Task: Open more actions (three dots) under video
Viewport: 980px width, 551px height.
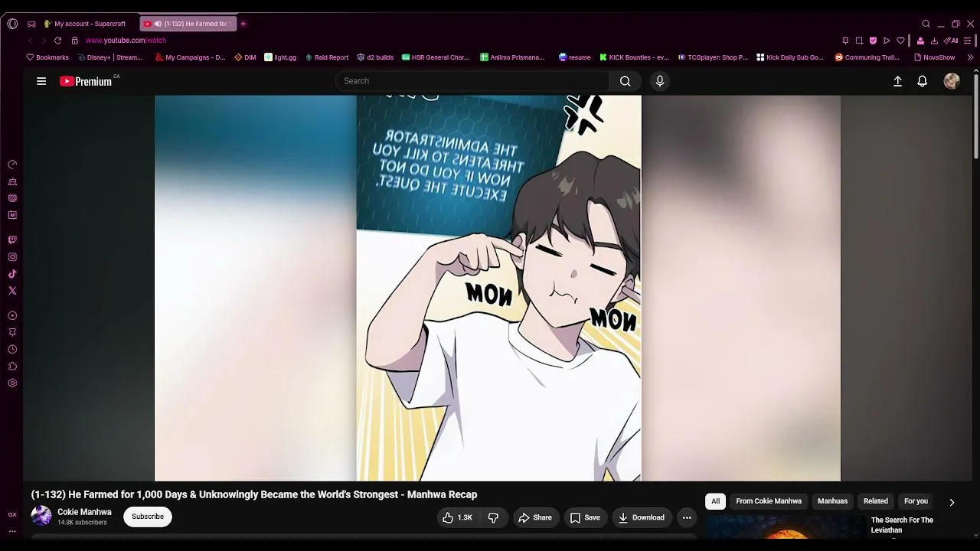Action: click(687, 517)
